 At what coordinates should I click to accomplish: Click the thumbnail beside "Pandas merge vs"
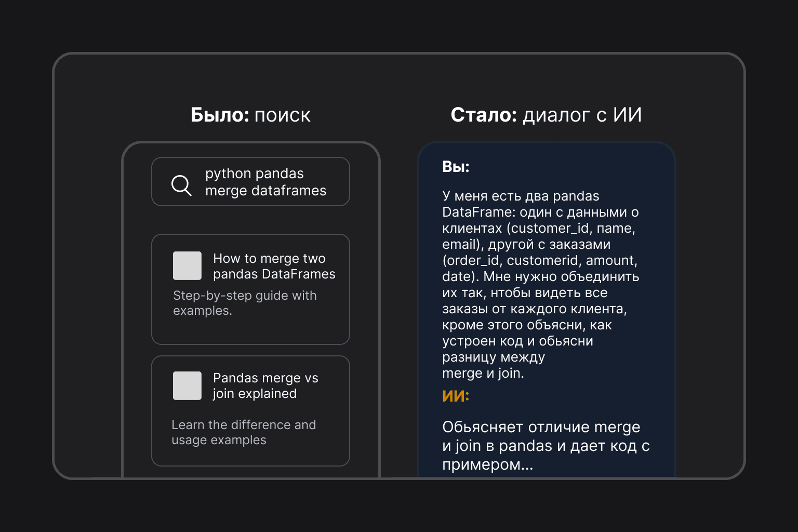coord(187,385)
